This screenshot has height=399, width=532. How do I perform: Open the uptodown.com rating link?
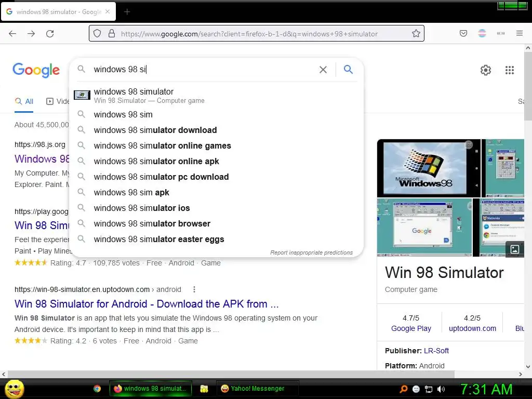472,328
